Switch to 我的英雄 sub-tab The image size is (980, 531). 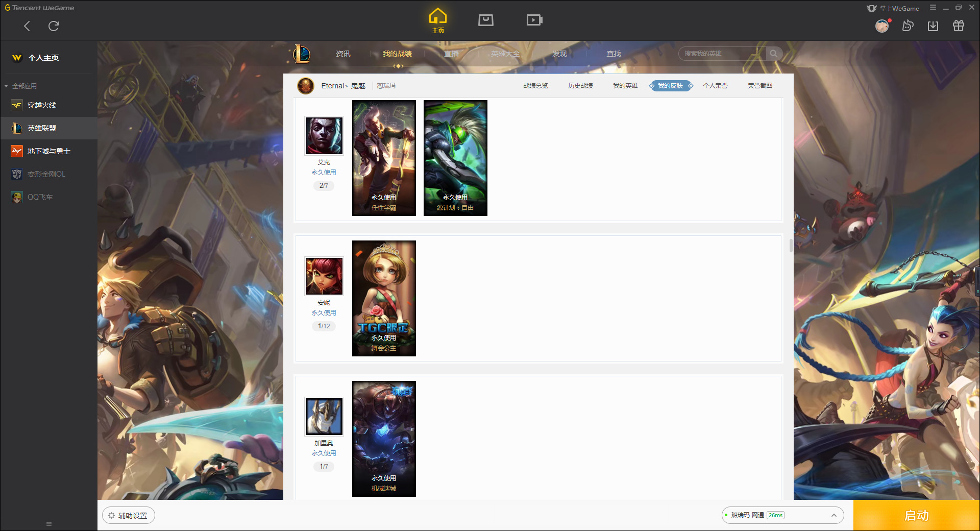[625, 86]
